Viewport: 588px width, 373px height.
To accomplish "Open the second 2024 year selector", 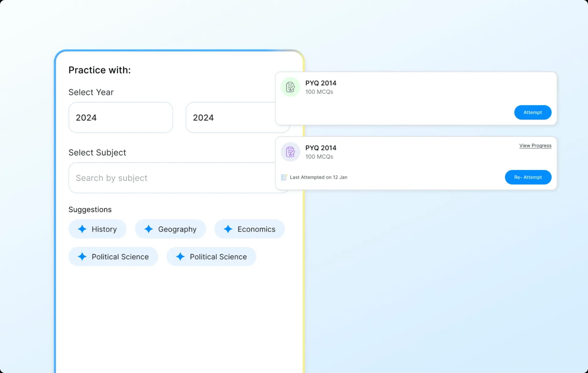I will coord(231,117).
